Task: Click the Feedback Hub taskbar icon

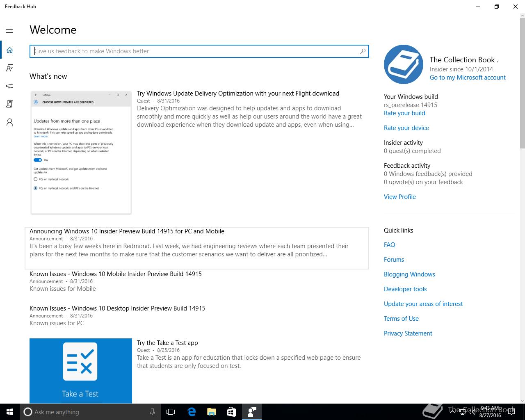Action: [252, 412]
